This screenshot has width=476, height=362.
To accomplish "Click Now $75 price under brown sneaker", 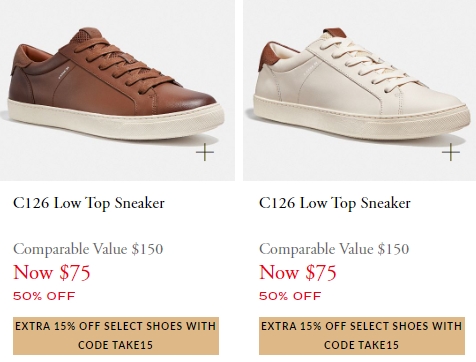I will coord(52,272).
